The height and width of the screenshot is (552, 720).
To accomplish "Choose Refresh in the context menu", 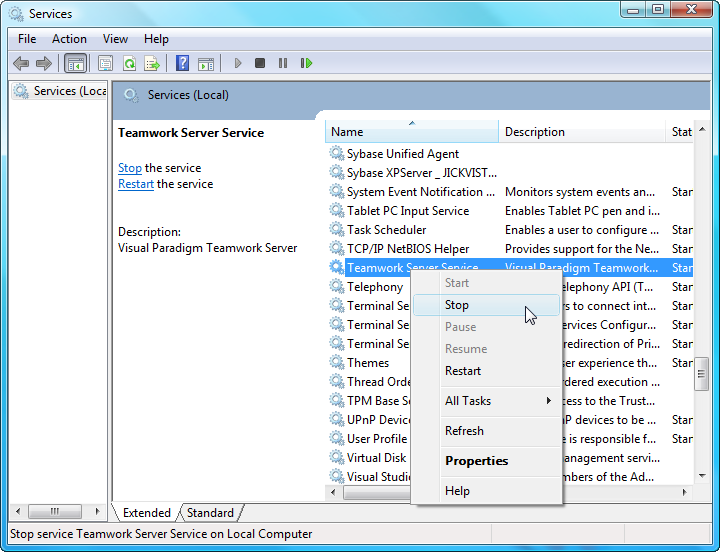I will 486,431.
